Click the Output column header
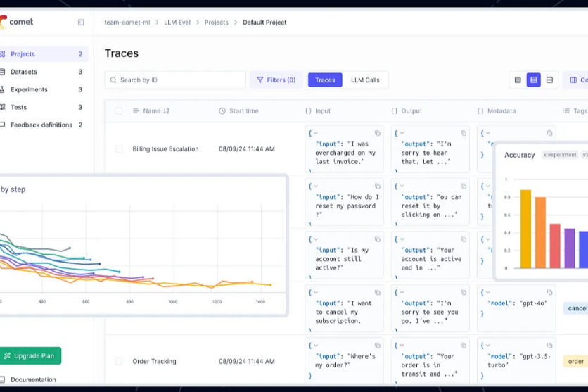 [x=407, y=110]
